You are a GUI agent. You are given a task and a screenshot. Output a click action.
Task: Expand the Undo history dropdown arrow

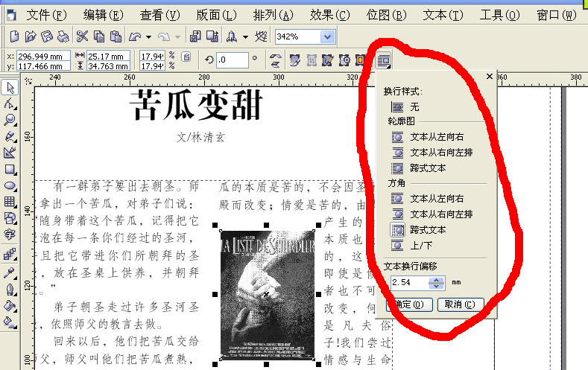[149, 37]
